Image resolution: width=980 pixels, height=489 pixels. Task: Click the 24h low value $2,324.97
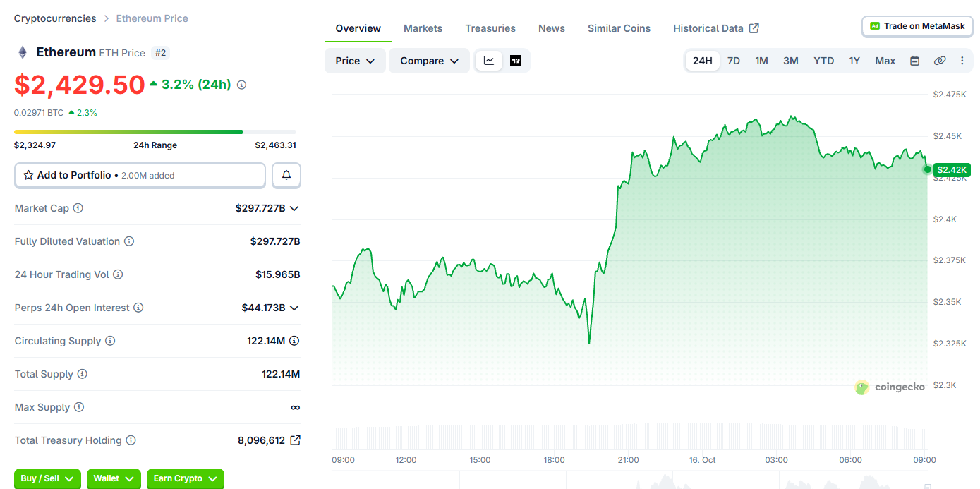click(x=35, y=145)
